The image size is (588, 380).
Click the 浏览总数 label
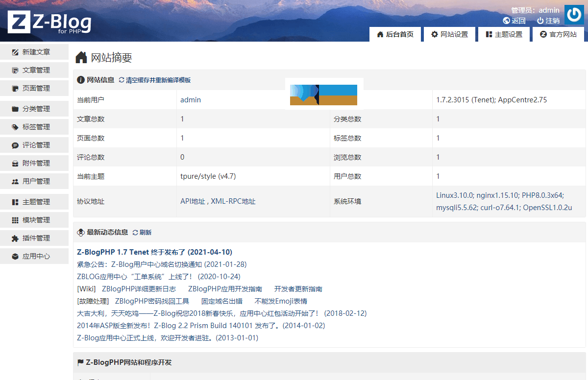click(347, 157)
